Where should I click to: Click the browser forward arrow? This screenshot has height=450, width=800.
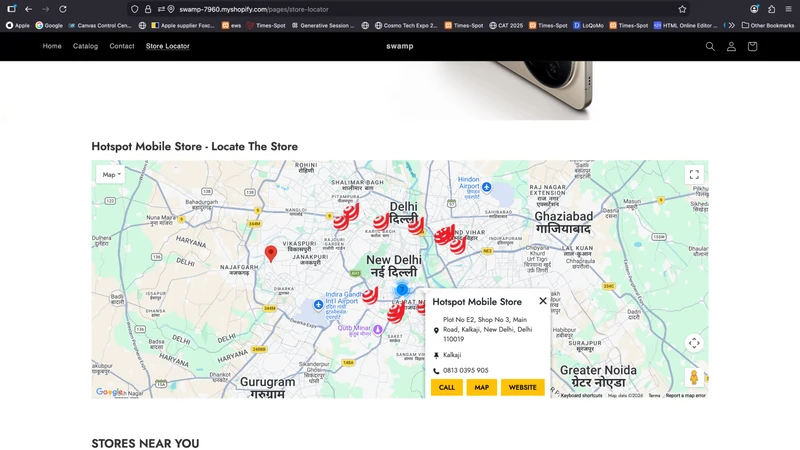(45, 9)
